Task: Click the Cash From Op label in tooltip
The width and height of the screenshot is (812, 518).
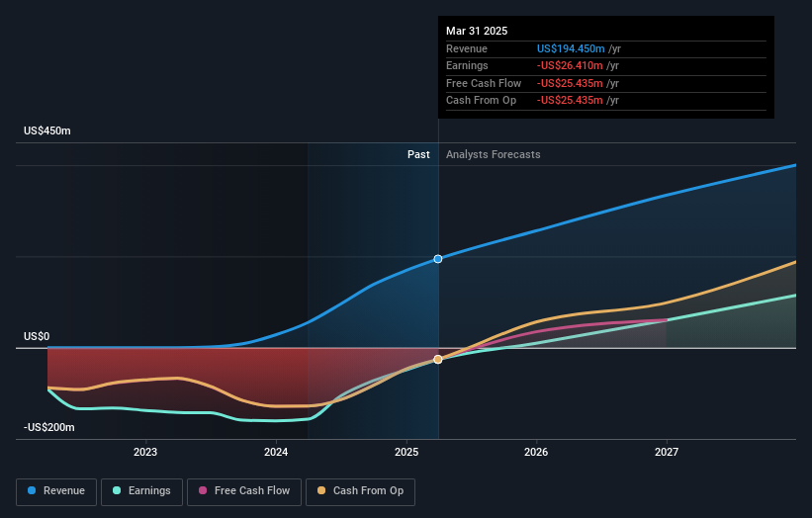Action: pos(481,101)
